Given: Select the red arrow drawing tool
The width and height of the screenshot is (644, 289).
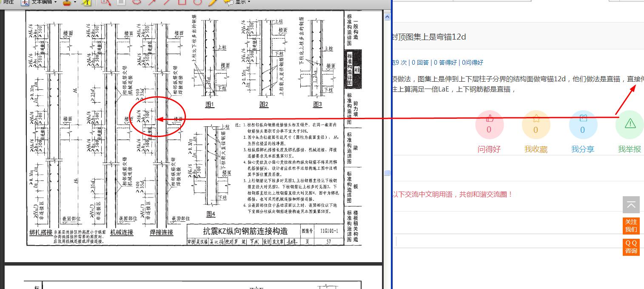Looking at the screenshot, I should pos(152,2).
